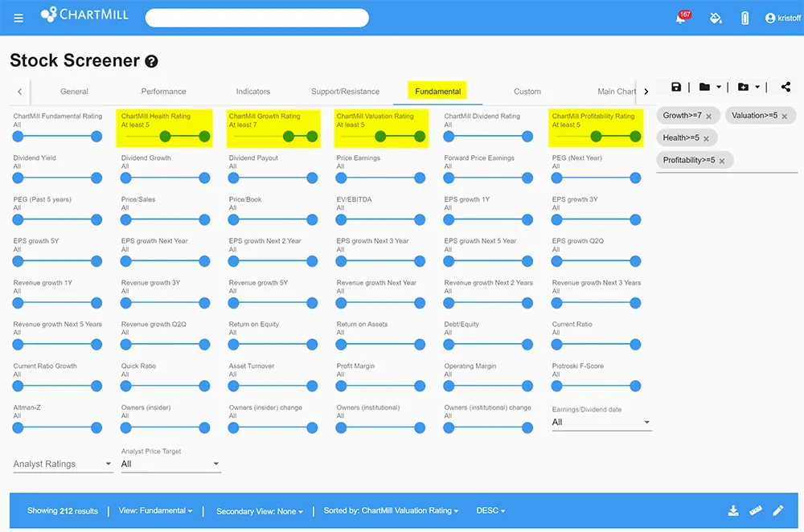Switch to the Performance tab
The width and height of the screenshot is (804, 532).
point(163,92)
